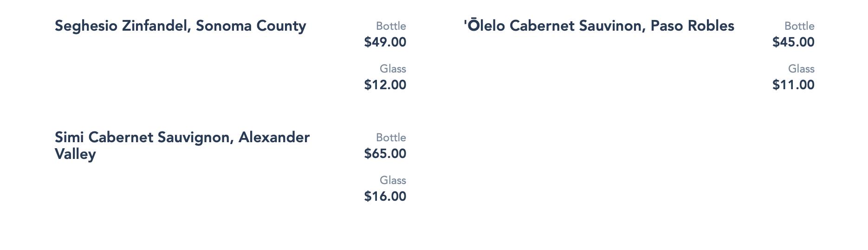Select the $11.00 glass price
This screenshot has height=250, width=868.
(x=793, y=85)
